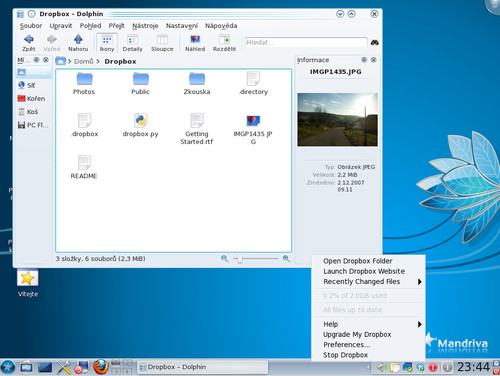This screenshot has width=500, height=376.
Task: Open the Upravit menu
Action: tap(61, 26)
